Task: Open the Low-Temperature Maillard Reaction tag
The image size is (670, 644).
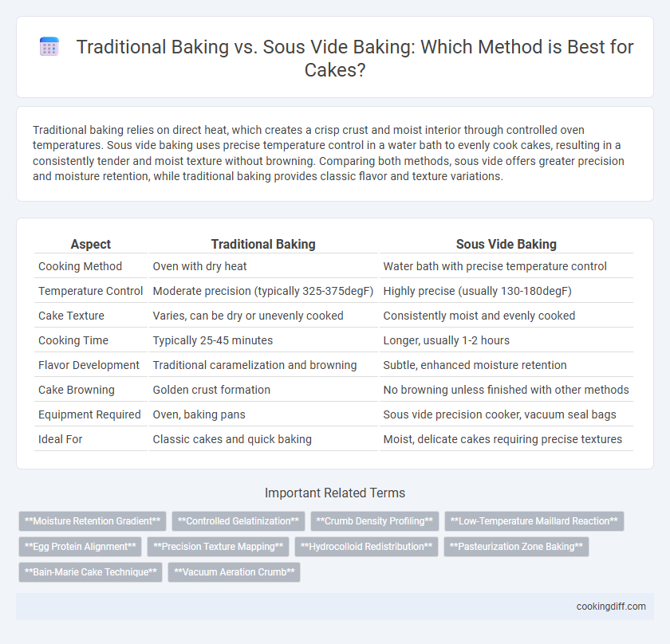Action: click(534, 521)
